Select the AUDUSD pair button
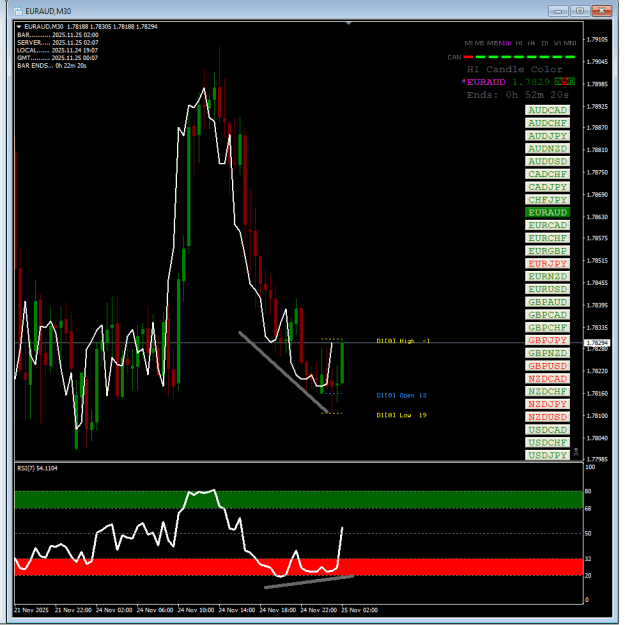Image resolution: width=625 pixels, height=625 pixels. [547, 161]
